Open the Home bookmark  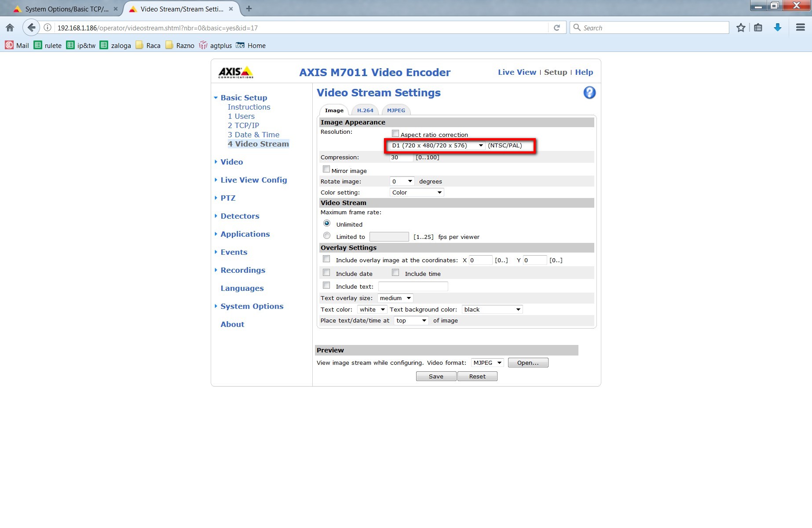coord(251,45)
